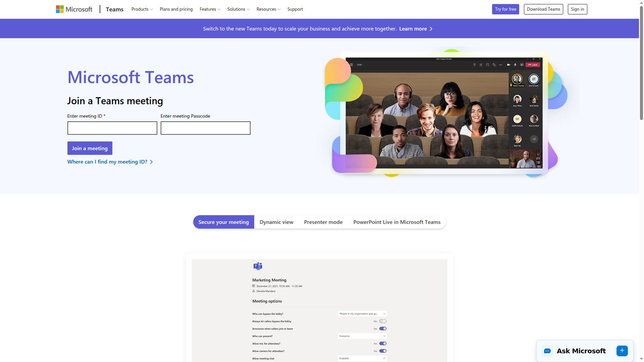
Task: Expand the Products menu
Action: coord(142,9)
